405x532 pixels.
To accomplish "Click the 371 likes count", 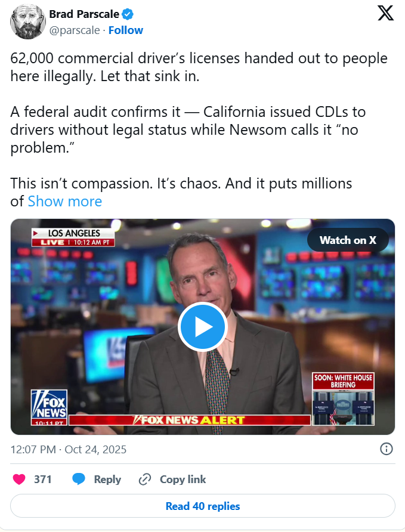I will pyautogui.click(x=43, y=479).
